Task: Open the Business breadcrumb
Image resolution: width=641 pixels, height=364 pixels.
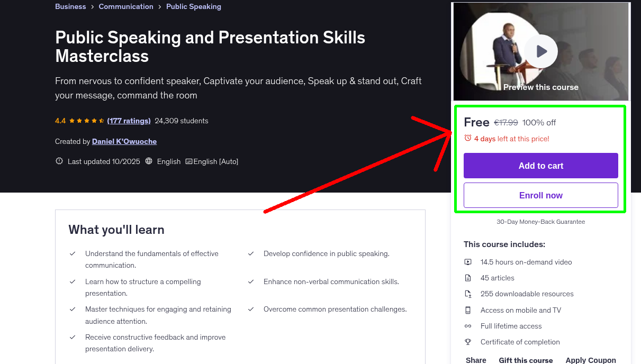Action: (70, 6)
